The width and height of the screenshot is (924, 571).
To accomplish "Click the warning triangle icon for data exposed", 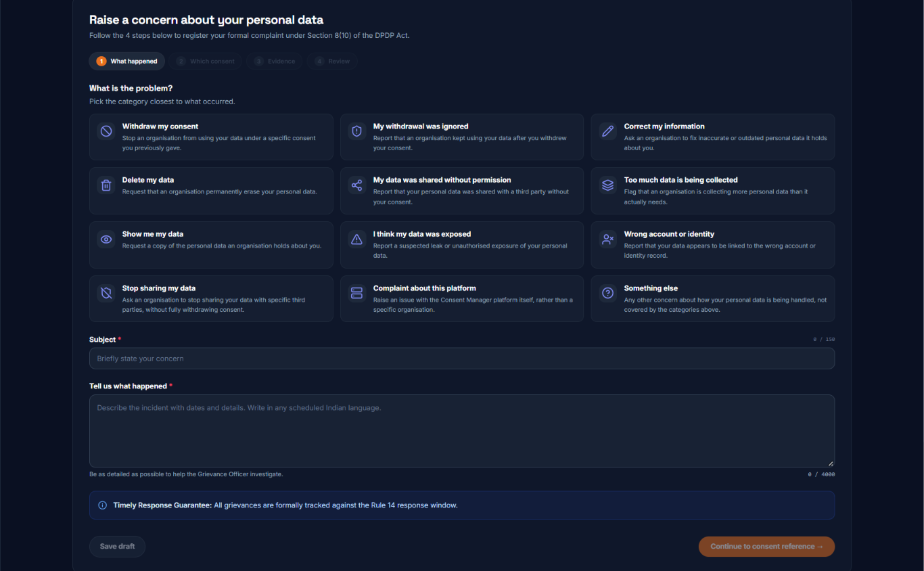I will (x=357, y=239).
